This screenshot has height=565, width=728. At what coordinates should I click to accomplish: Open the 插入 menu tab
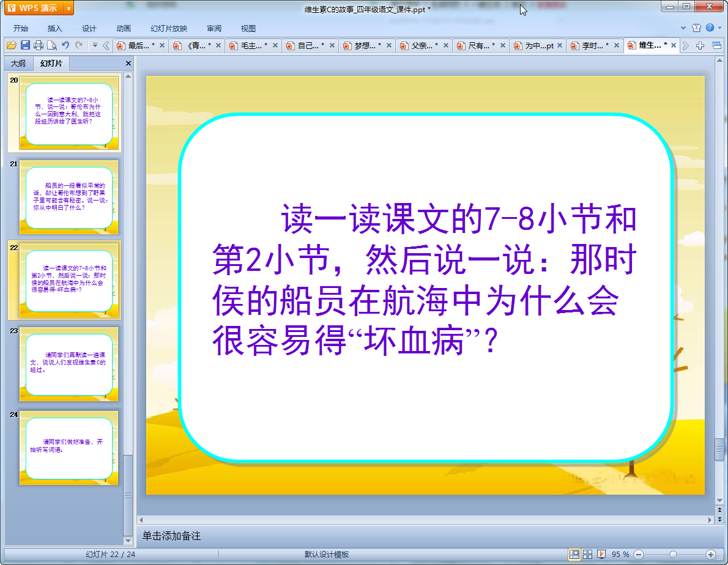pyautogui.click(x=55, y=29)
